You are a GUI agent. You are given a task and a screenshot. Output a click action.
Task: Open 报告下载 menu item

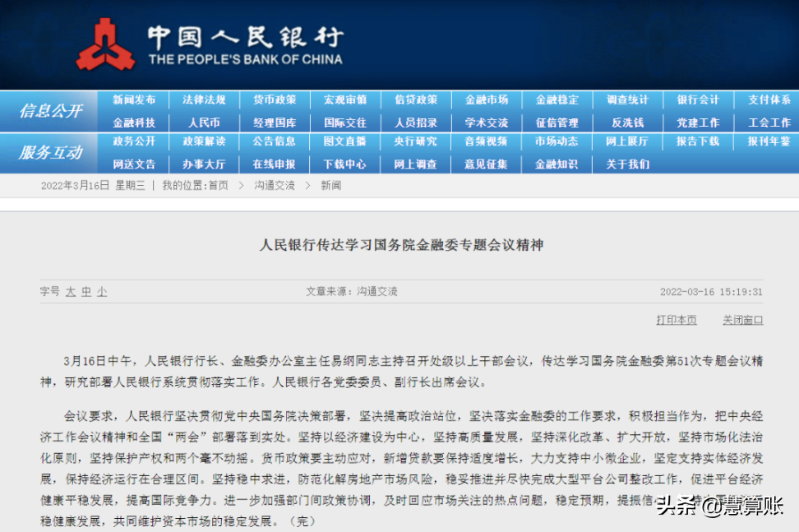(x=698, y=141)
